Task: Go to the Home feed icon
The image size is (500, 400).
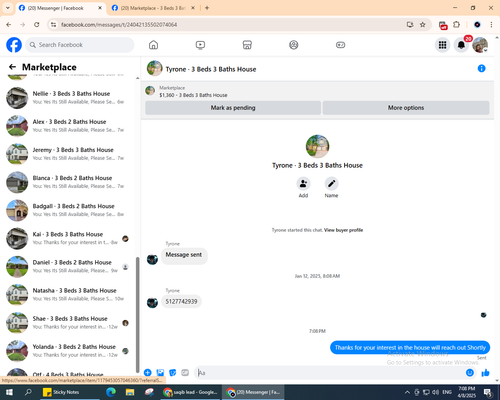Action: [x=153, y=45]
